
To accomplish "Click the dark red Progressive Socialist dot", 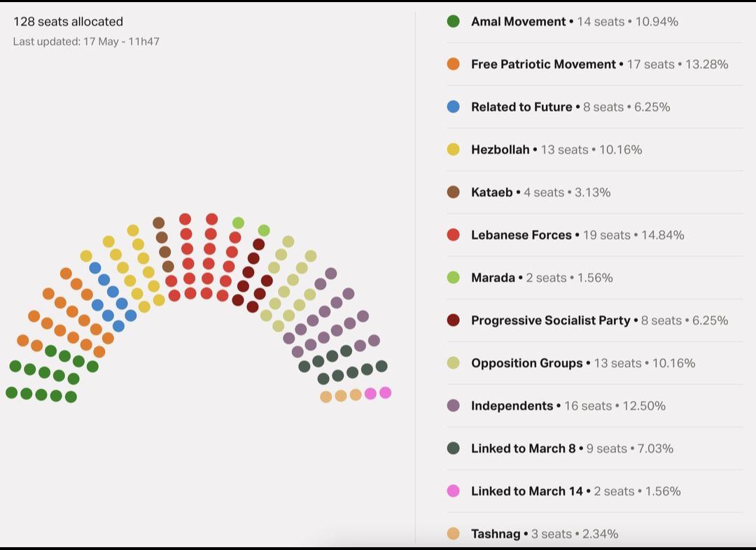I will (x=453, y=320).
